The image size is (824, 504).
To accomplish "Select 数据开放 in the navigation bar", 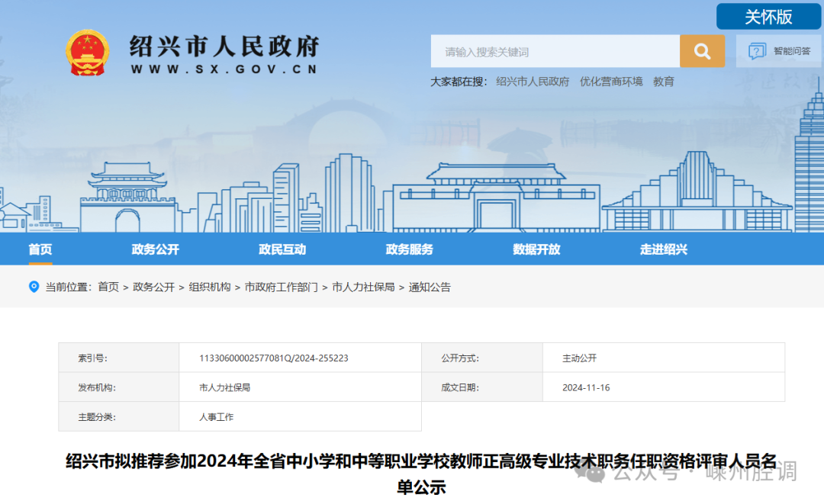I will [536, 249].
